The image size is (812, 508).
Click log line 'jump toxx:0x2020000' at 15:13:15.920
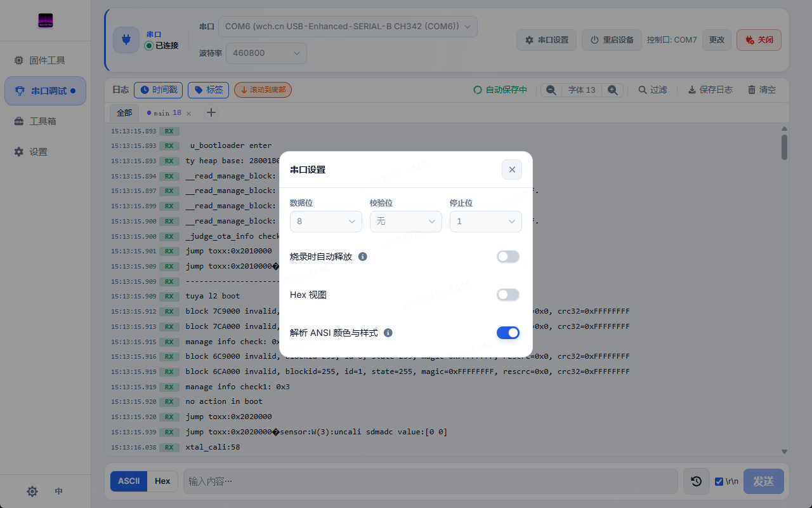(x=228, y=417)
